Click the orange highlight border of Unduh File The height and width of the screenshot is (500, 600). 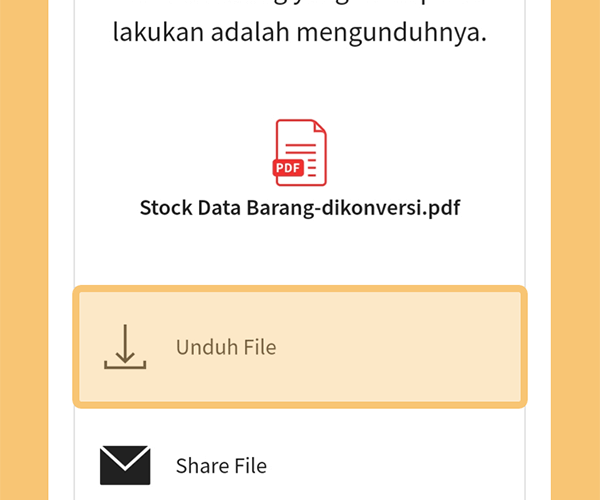click(300, 289)
